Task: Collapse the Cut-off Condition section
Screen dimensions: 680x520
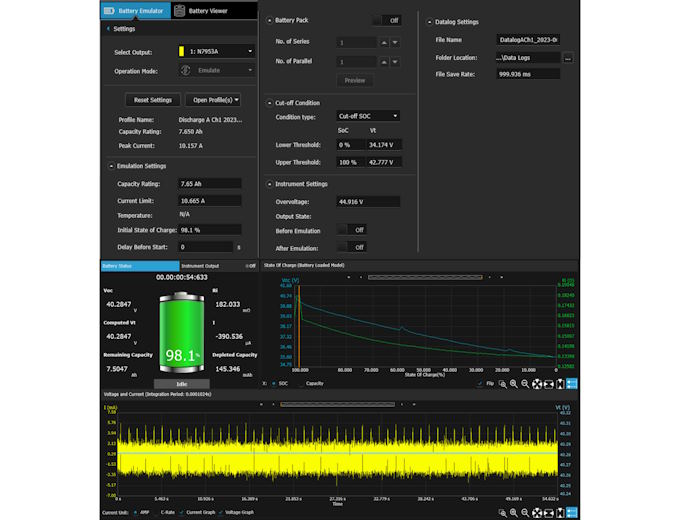Action: point(270,103)
